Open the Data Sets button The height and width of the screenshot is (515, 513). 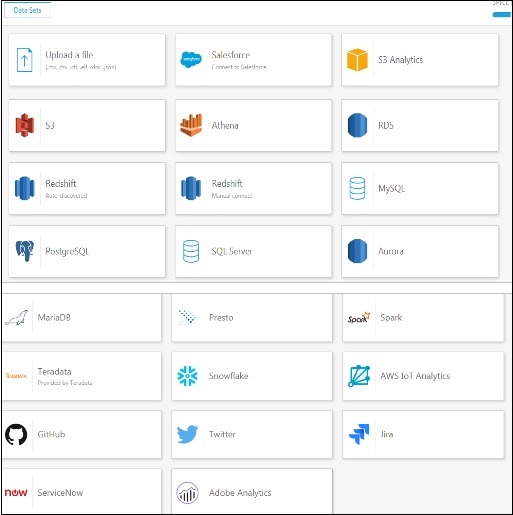(27, 10)
